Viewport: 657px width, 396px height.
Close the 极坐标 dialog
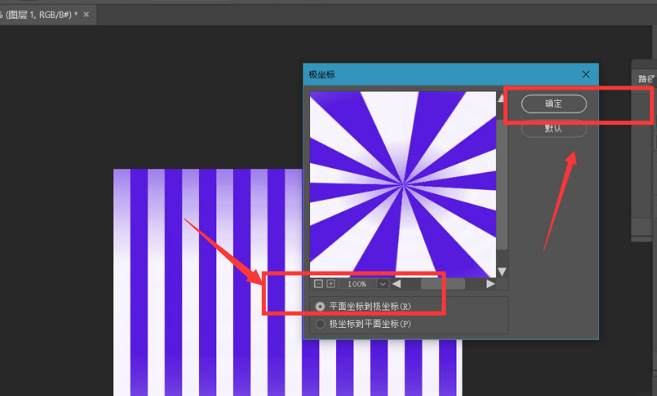(x=586, y=75)
